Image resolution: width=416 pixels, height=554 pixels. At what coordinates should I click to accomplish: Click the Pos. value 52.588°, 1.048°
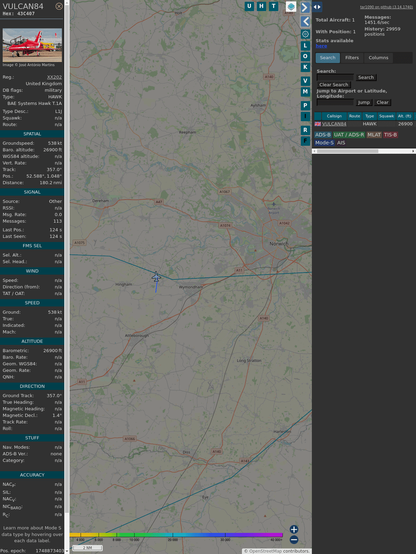(44, 176)
